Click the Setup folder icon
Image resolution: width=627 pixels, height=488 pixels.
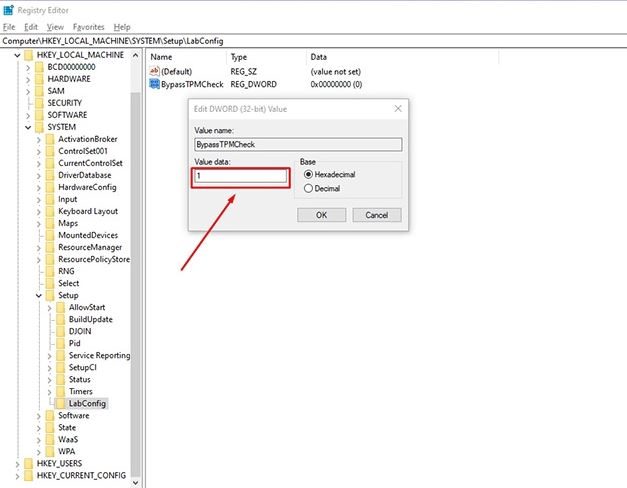[50, 295]
